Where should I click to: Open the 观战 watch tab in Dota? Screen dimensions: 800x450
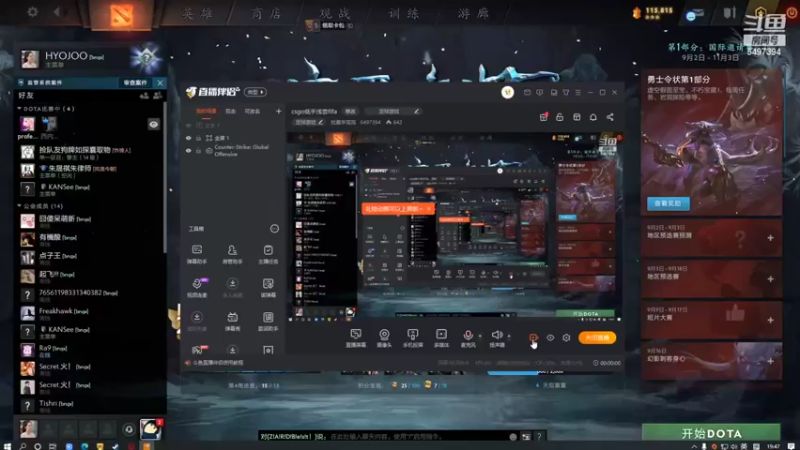335,13
